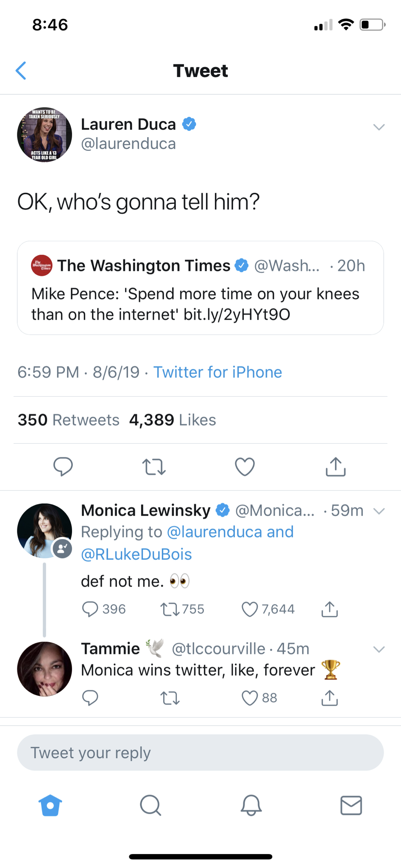This screenshot has height=868, width=401.
Task: Reply to Lauren Duca's main tweet
Action: click(63, 467)
